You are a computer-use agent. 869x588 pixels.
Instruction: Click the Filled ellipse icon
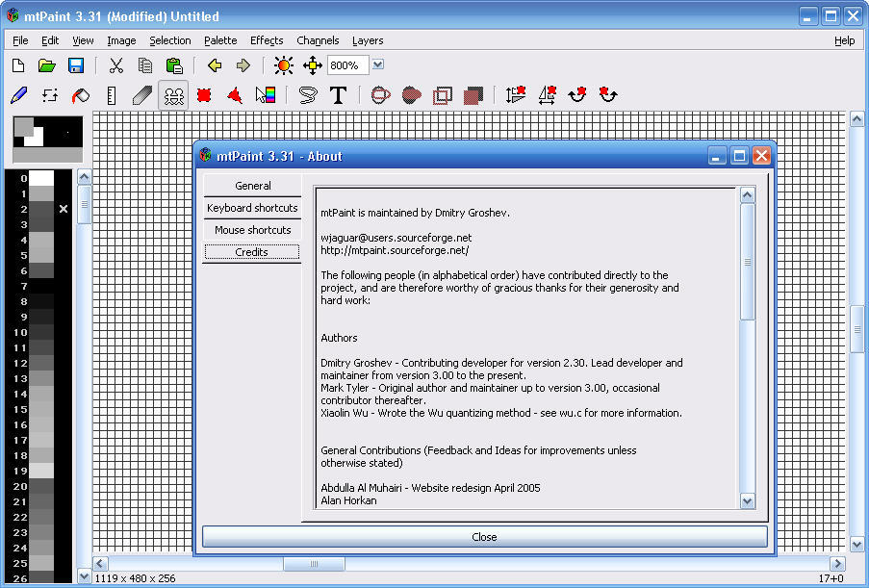tap(411, 95)
